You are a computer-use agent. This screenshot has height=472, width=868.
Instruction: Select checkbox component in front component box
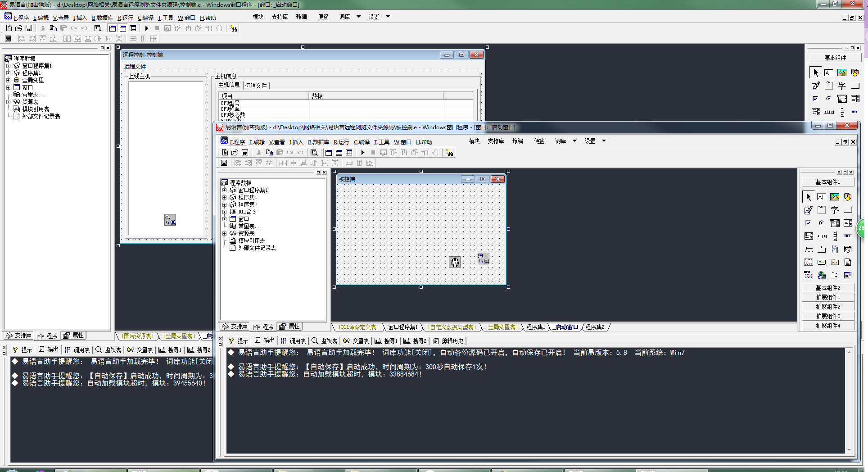pyautogui.click(x=809, y=223)
